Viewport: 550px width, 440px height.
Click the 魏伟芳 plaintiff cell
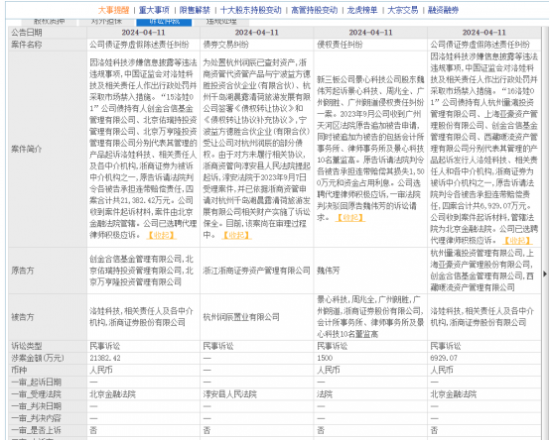pos(370,271)
